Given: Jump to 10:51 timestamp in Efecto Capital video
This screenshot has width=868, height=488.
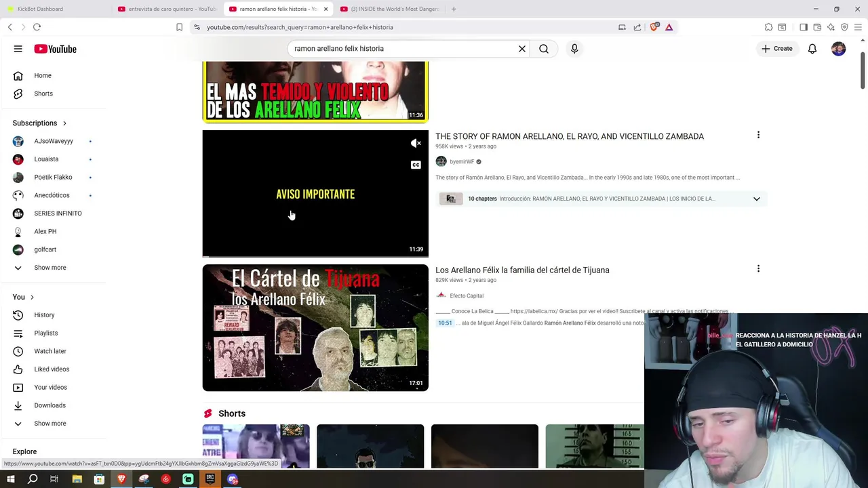Looking at the screenshot, I should 445,323.
